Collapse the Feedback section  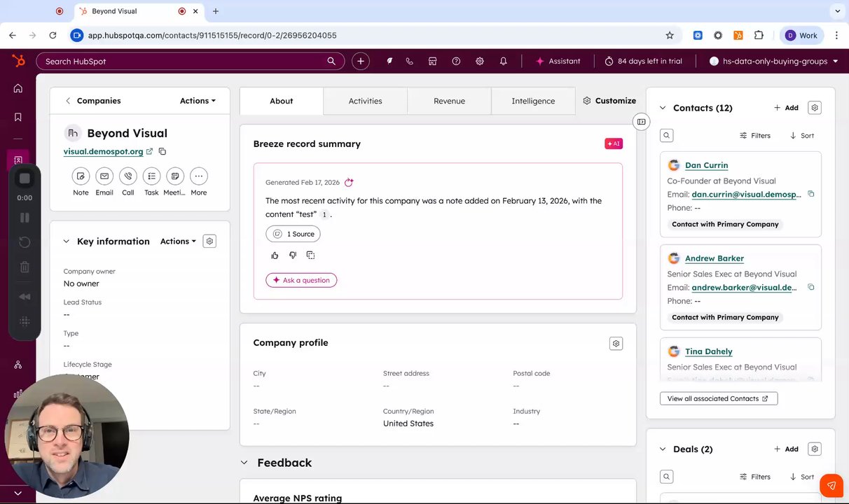[x=244, y=463]
